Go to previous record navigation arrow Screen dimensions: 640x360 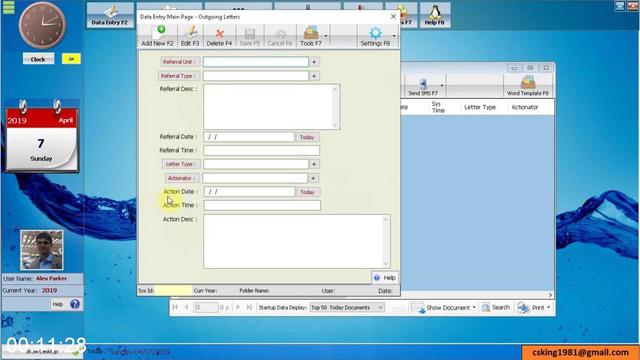187,307
